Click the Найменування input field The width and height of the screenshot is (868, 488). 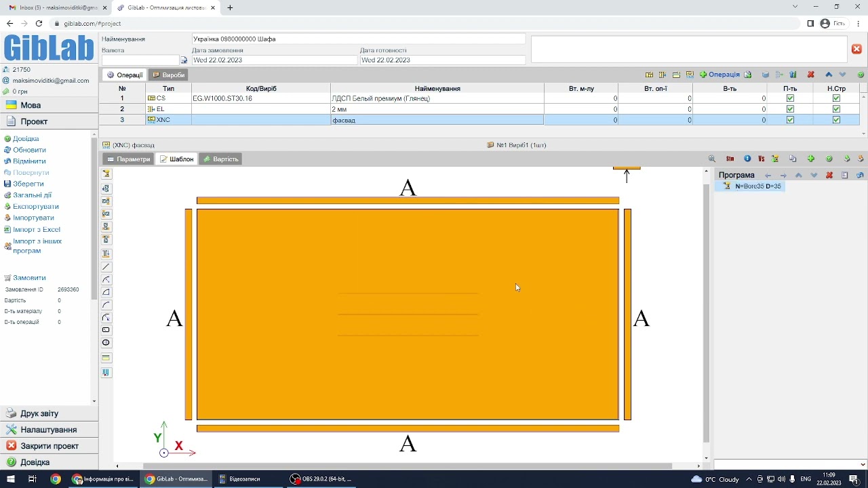click(x=358, y=39)
